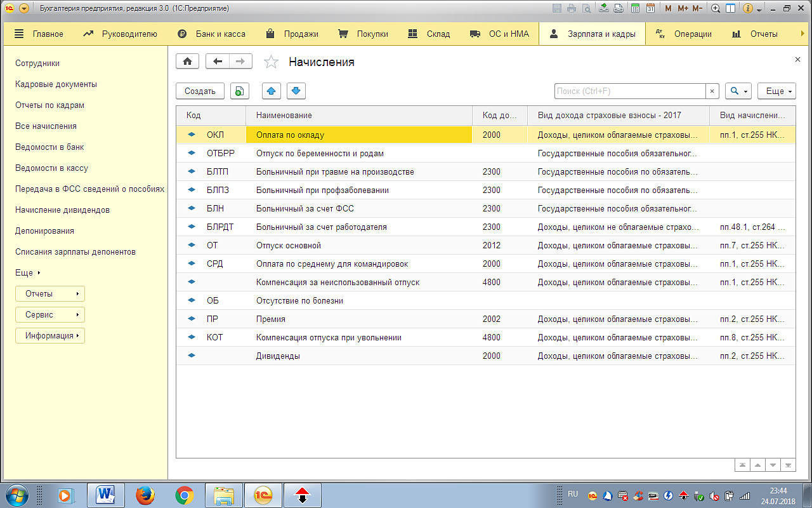812x508 pixels.
Task: Move the item down with the blue arrow
Action: pos(296,91)
